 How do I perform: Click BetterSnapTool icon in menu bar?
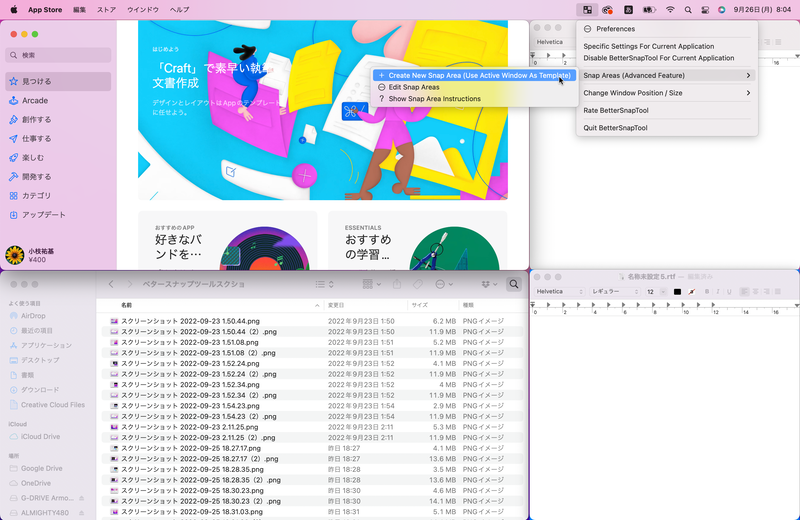pyautogui.click(x=587, y=10)
